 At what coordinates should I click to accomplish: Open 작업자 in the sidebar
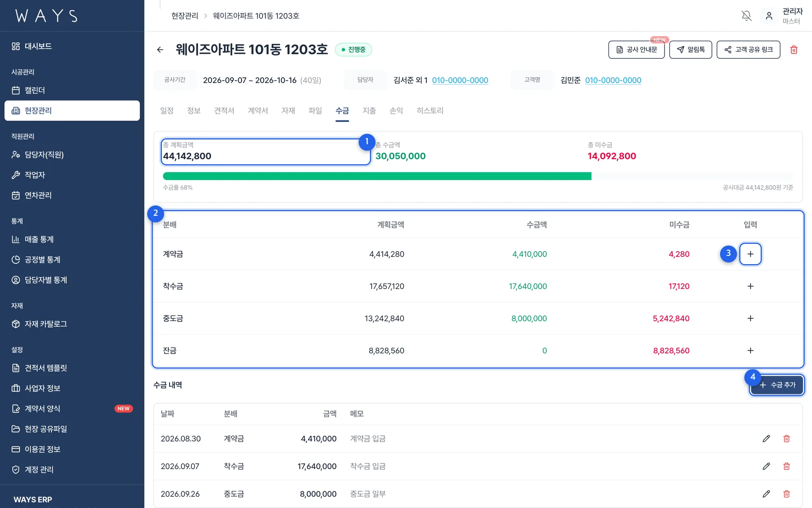72,175
